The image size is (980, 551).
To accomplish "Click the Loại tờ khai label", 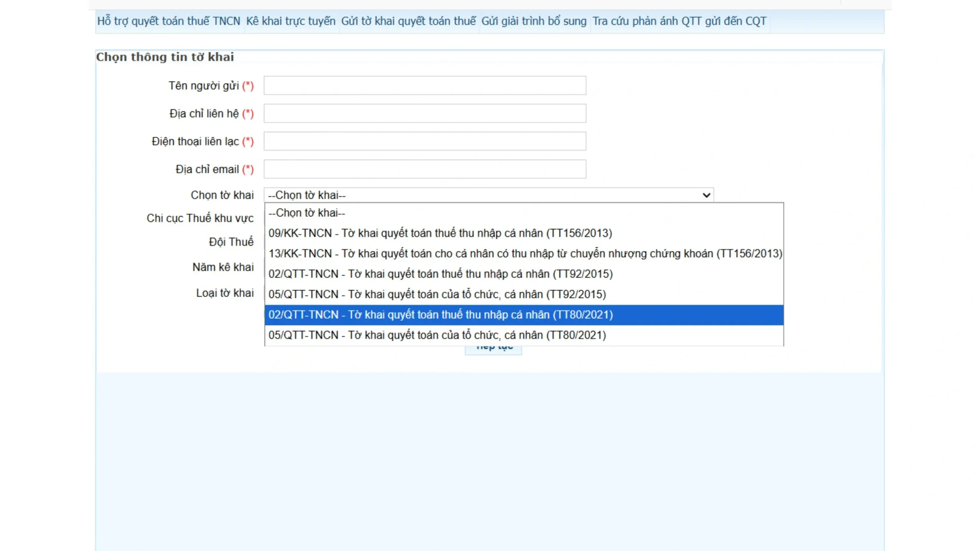I will pos(225,293).
